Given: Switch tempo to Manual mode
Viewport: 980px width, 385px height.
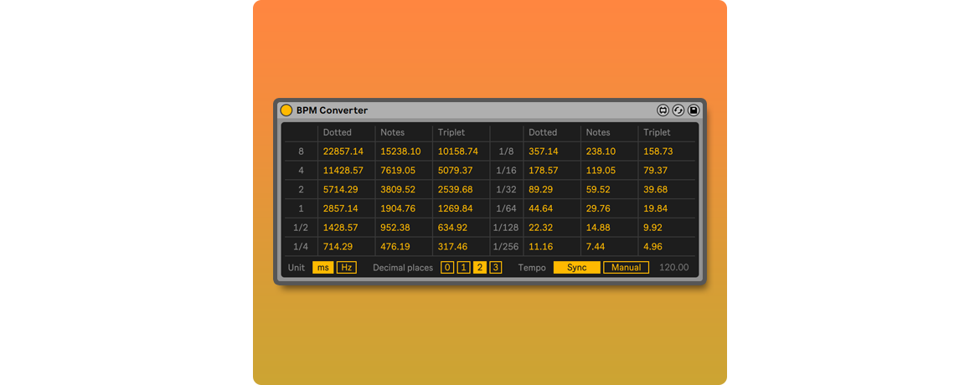Looking at the screenshot, I should click(626, 268).
